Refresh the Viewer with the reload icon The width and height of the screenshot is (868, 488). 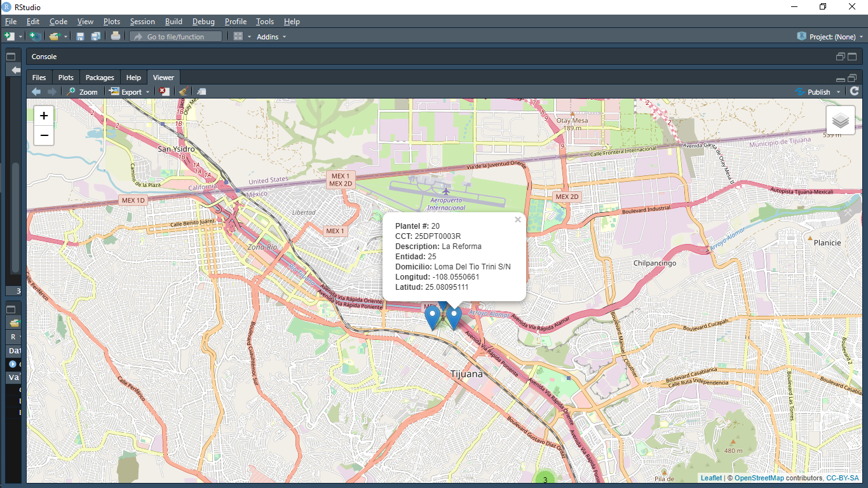click(x=855, y=91)
